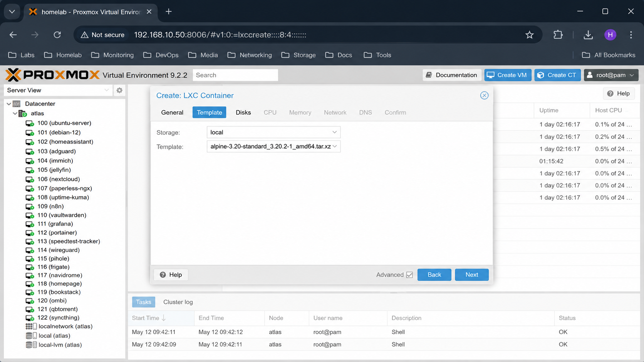Switch to the General tab
This screenshot has width=644, height=362.
pyautogui.click(x=172, y=112)
